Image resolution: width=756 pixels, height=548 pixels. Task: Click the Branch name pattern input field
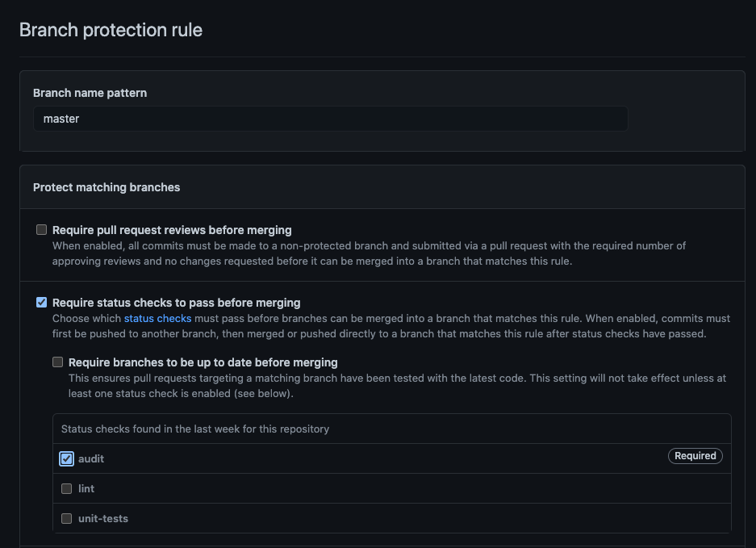[x=330, y=119]
